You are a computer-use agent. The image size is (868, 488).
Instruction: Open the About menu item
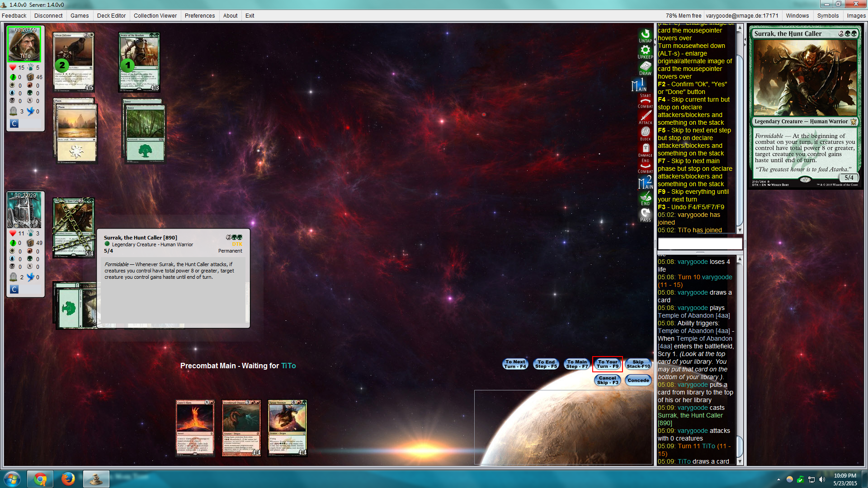coord(230,15)
